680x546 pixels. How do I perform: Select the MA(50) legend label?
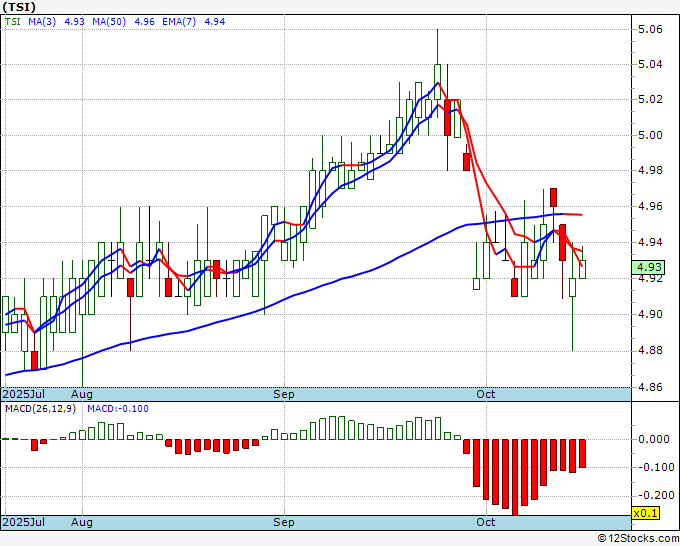tap(109, 22)
